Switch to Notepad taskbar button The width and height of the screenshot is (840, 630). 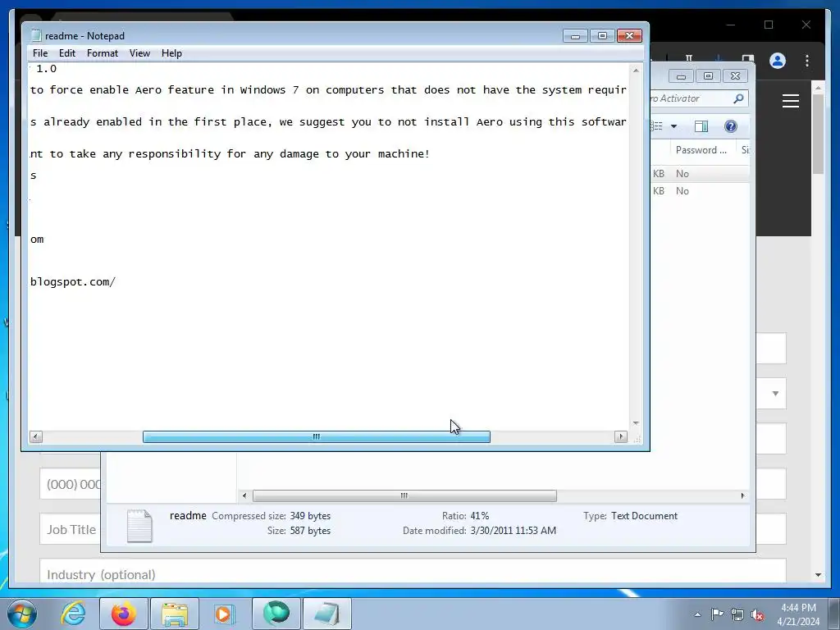(x=326, y=614)
